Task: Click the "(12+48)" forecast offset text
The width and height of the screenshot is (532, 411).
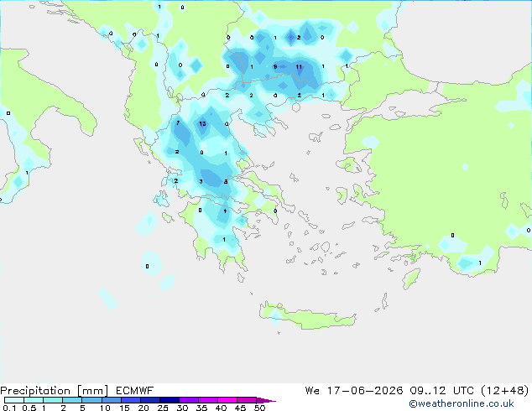Action: coord(505,391)
